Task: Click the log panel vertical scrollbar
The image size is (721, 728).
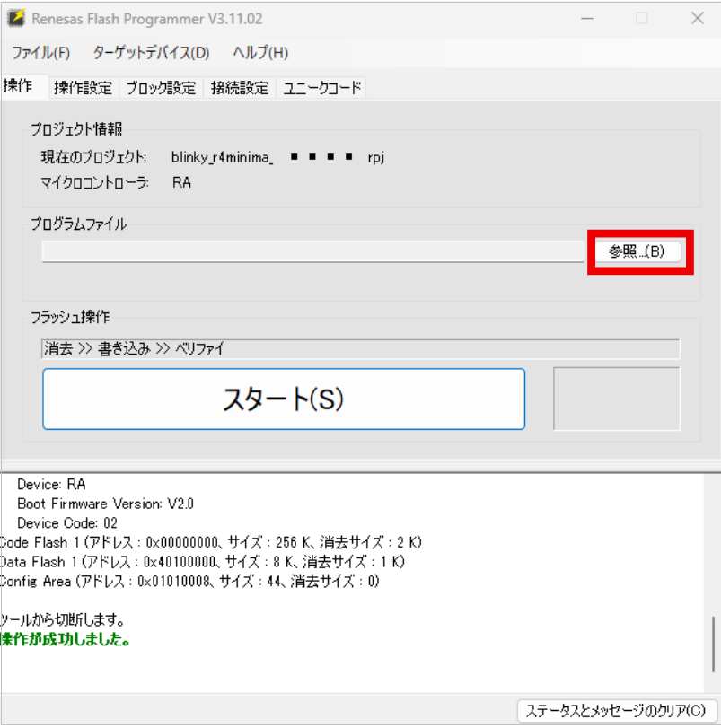Action: tap(713, 644)
